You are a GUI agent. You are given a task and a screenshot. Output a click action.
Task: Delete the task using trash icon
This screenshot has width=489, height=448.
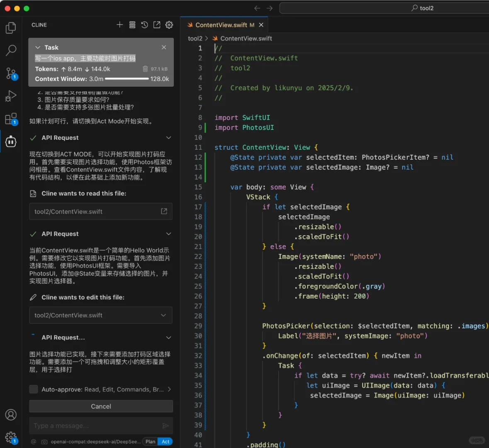pos(145,69)
